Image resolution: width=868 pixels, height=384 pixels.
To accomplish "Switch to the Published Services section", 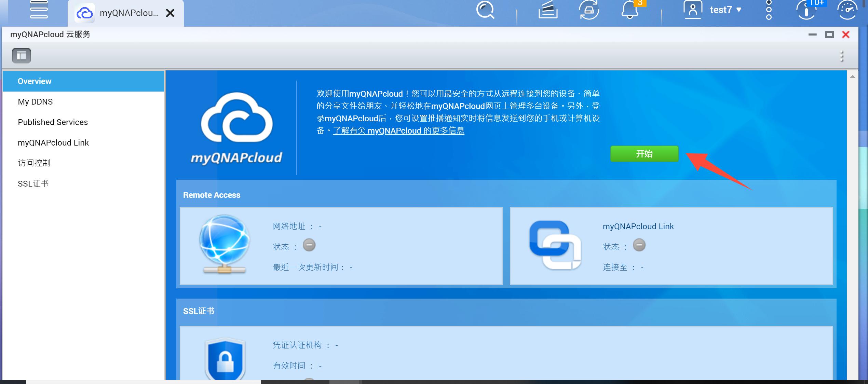I will click(53, 122).
